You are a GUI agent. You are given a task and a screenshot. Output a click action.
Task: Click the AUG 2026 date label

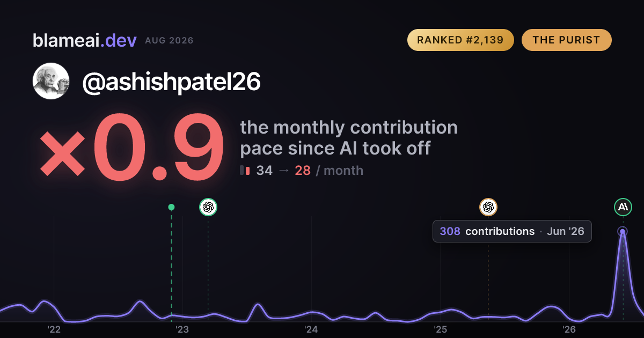pos(169,41)
